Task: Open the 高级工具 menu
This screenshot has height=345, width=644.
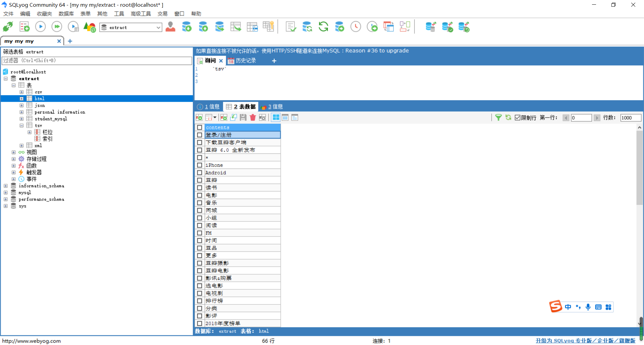Action: [x=141, y=14]
